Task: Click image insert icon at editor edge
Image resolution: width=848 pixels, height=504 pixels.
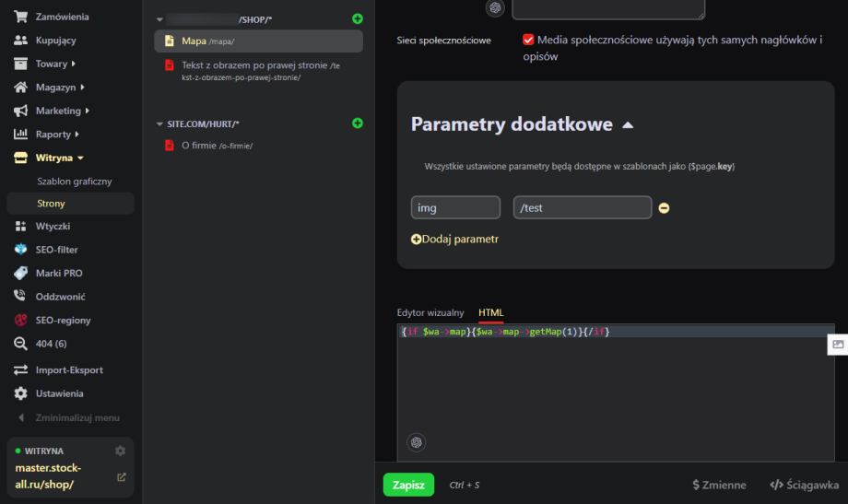Action: pos(838,345)
